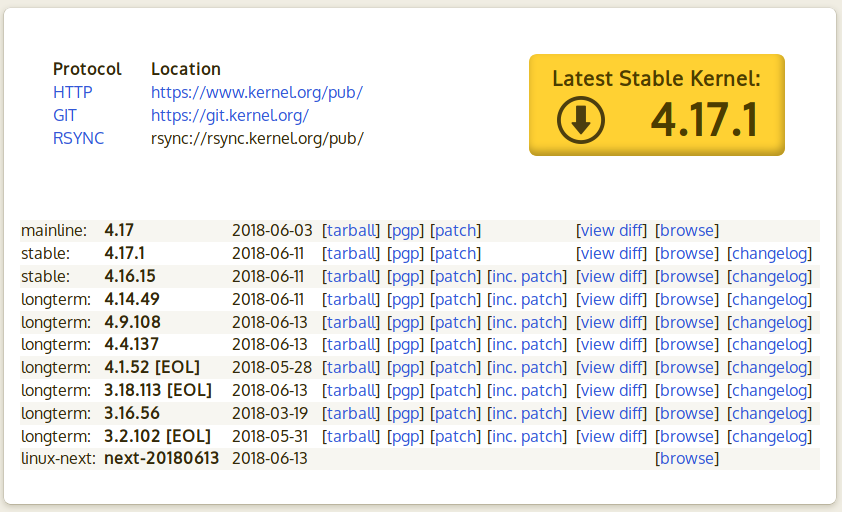Download tarball for longterm 4.1.52 [EOL]
Viewport: 842px width, 512px height.
click(x=351, y=367)
